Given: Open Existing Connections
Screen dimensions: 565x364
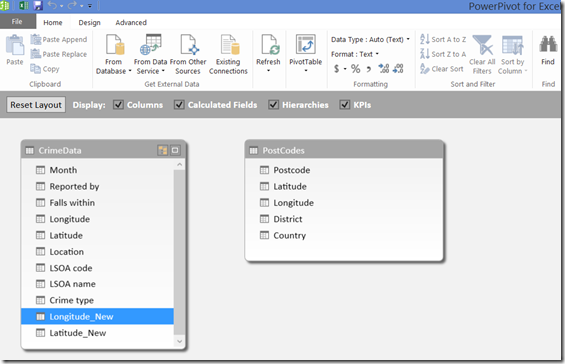Looking at the screenshot, I should (228, 54).
